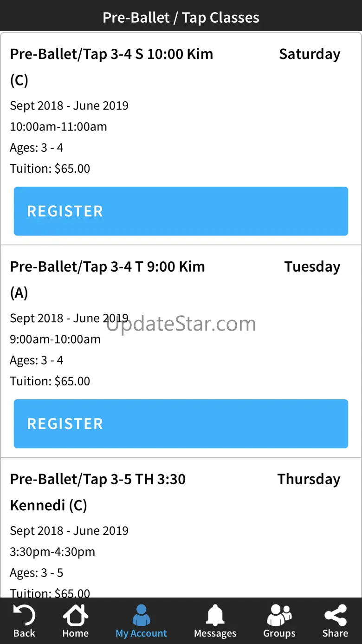This screenshot has height=644, width=362.
Task: Tap the Share icon
Action: 335,617
